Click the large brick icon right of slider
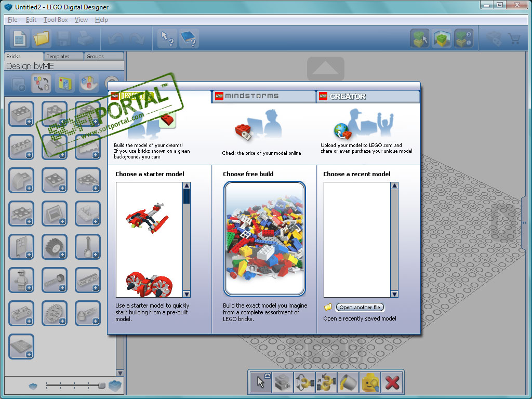The image size is (532, 399). pos(115,386)
